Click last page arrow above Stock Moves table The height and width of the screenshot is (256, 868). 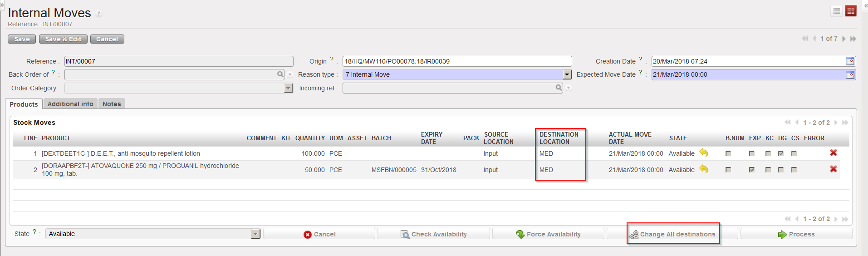pos(845,123)
